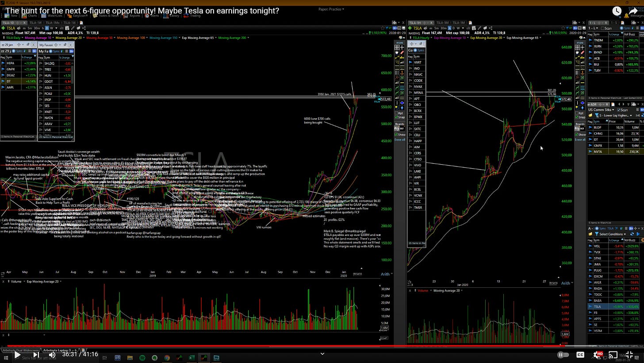Open Chrome from the taskbar

click(167, 357)
